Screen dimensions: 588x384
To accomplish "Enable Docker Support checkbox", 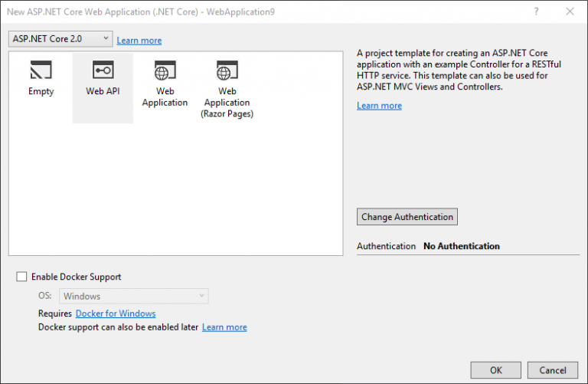I will tap(21, 277).
